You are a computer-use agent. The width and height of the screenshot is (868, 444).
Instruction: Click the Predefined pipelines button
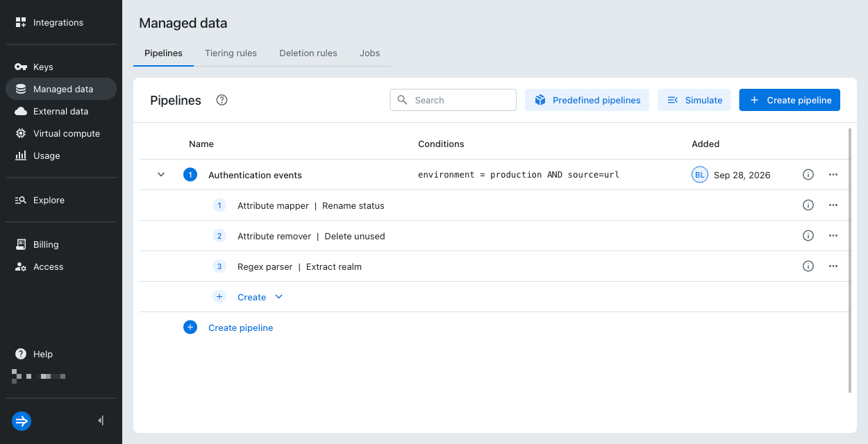(587, 100)
